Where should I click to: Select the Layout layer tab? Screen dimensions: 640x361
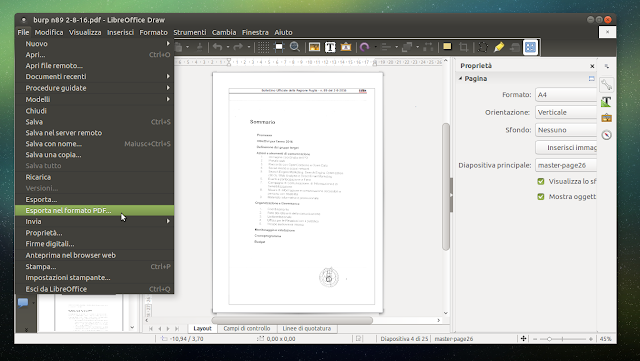coord(202,328)
